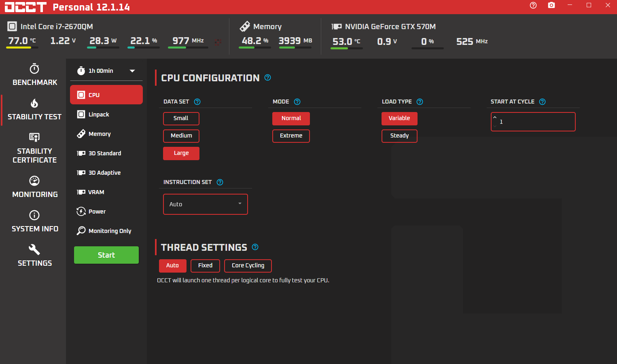Decrease the start cycle with down arrow
This screenshot has width=617, height=364.
click(x=495, y=126)
